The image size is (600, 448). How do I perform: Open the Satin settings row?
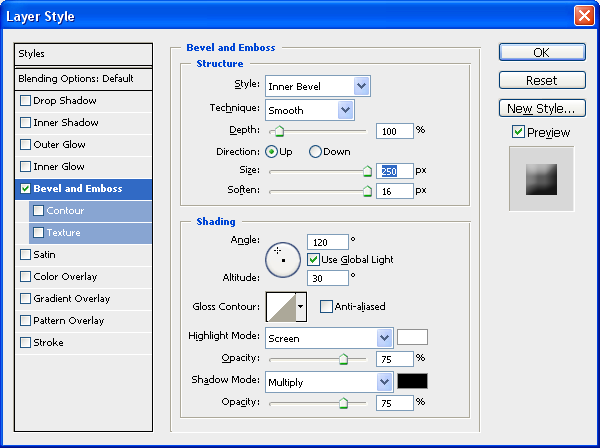tap(83, 254)
